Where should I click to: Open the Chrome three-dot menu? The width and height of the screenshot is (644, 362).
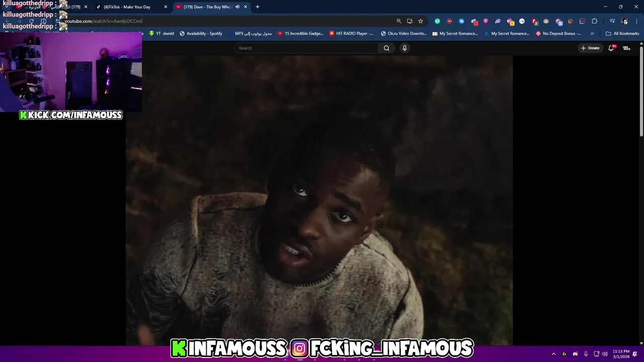coord(636,21)
